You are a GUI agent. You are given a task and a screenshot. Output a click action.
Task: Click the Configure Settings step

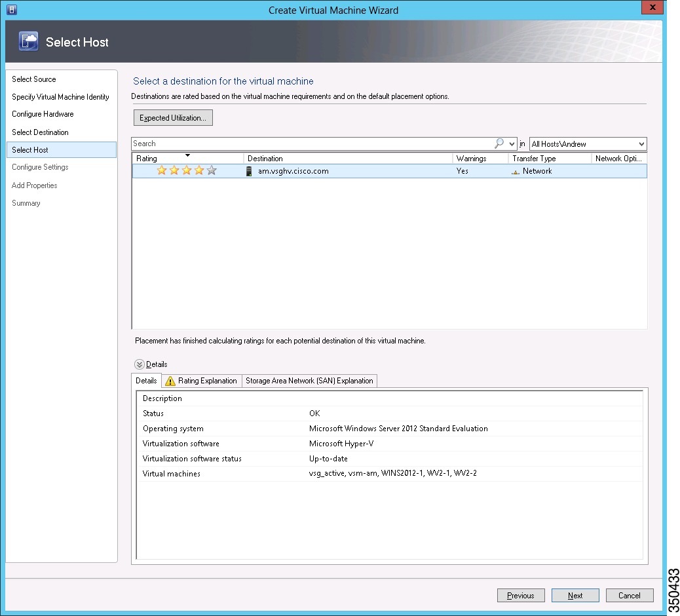click(40, 167)
